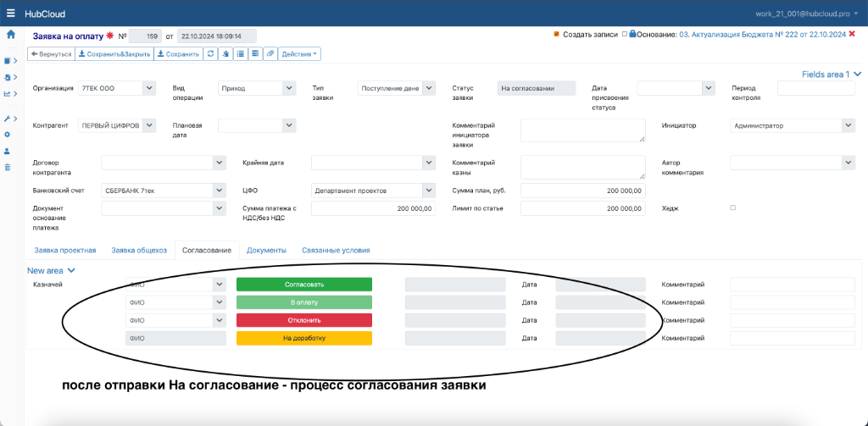Open the Дата присвоения статуса dropdown
868x426 pixels.
709,88
